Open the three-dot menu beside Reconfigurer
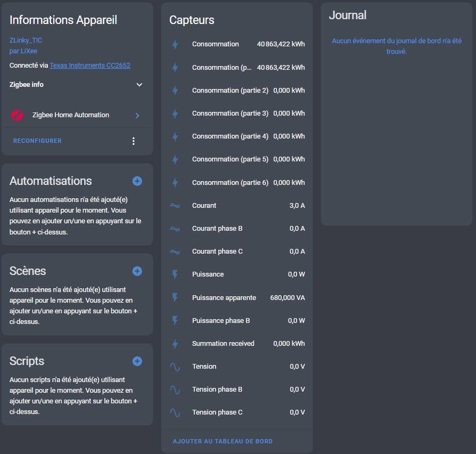The width and height of the screenshot is (476, 454). tap(134, 141)
